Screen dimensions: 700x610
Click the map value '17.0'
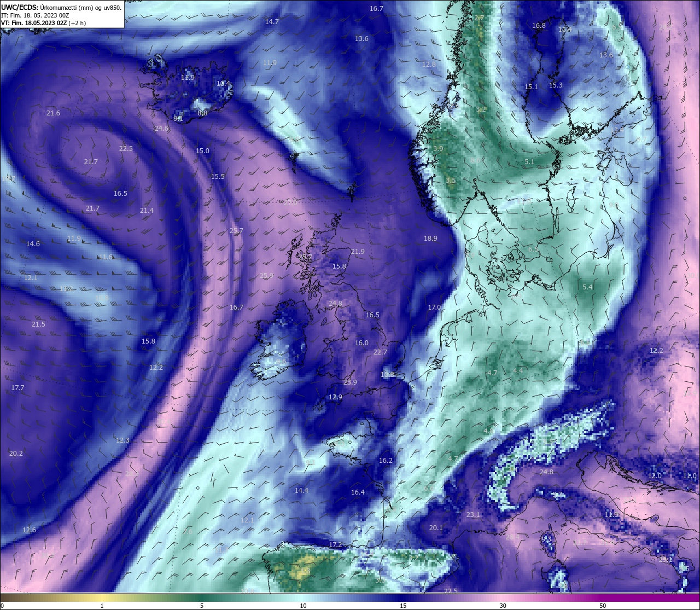coord(434,307)
